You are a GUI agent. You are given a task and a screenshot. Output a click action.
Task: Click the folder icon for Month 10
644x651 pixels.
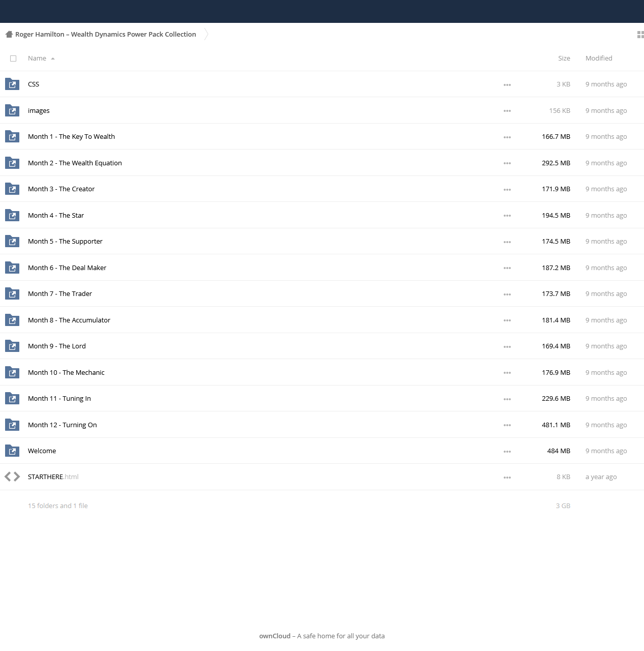tap(12, 372)
